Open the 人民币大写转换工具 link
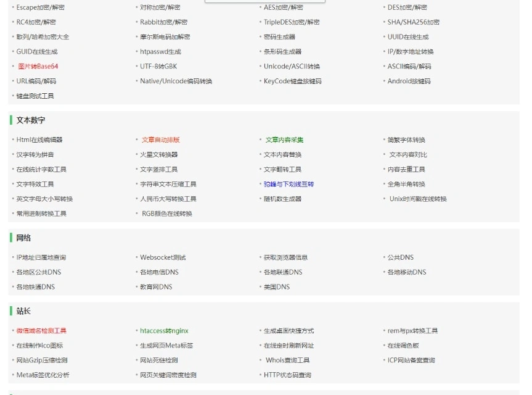Image resolution: width=532 pixels, height=395 pixels. click(168, 199)
